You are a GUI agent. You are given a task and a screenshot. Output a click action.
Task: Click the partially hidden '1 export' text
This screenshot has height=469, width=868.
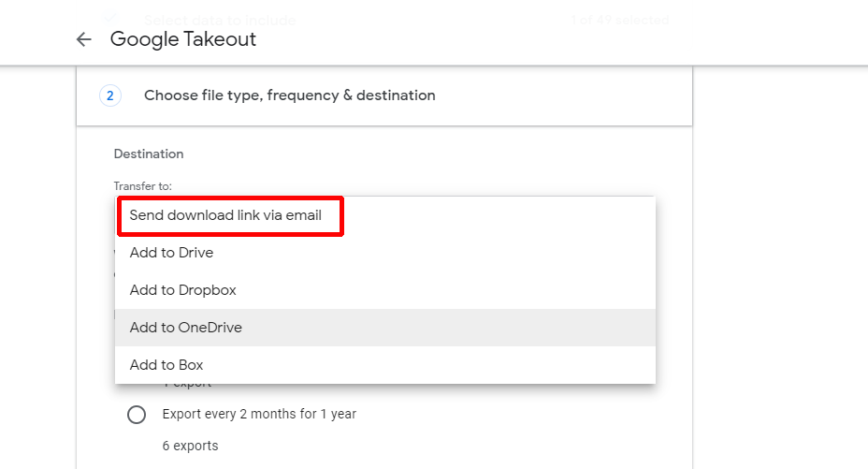187,385
